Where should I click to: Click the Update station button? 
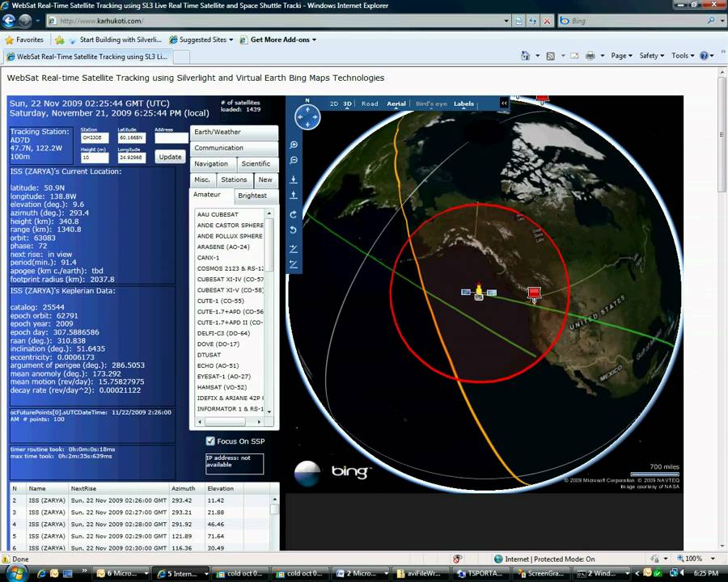click(x=170, y=157)
